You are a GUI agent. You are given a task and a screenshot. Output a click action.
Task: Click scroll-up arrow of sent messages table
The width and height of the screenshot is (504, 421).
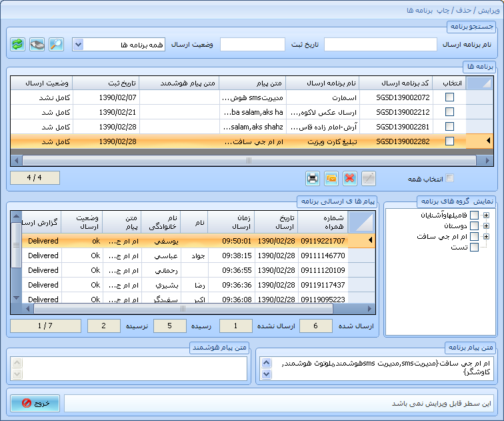tap(16, 216)
